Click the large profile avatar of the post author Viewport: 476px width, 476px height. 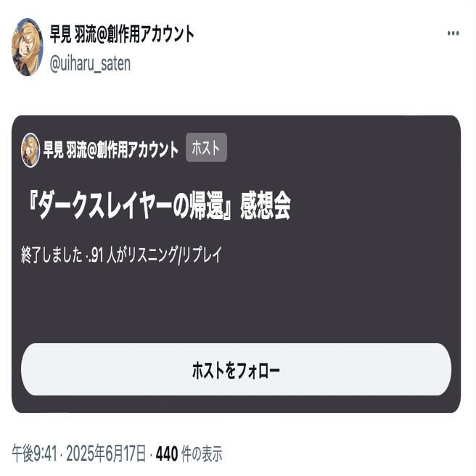[28, 47]
